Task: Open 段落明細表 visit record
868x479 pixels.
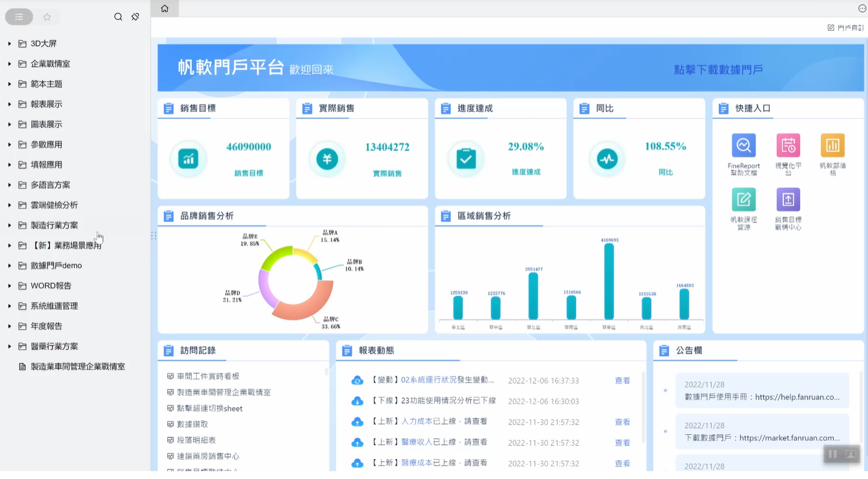Action: tap(196, 440)
